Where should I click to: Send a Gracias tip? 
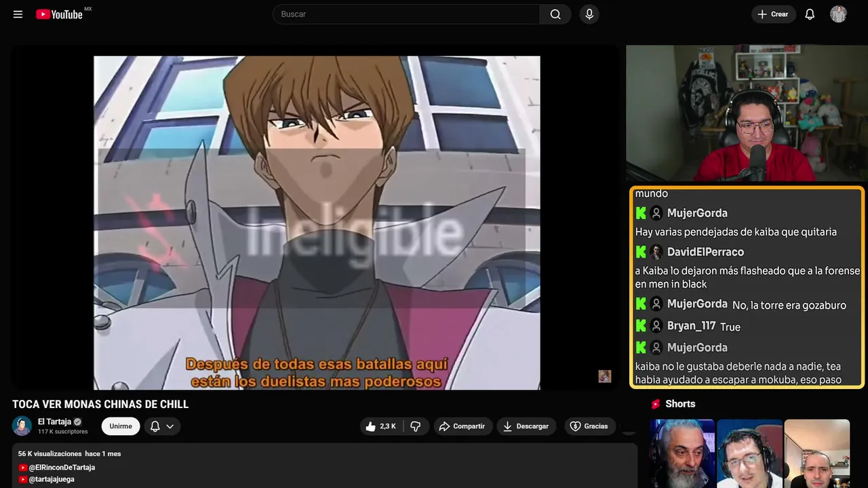point(589,426)
